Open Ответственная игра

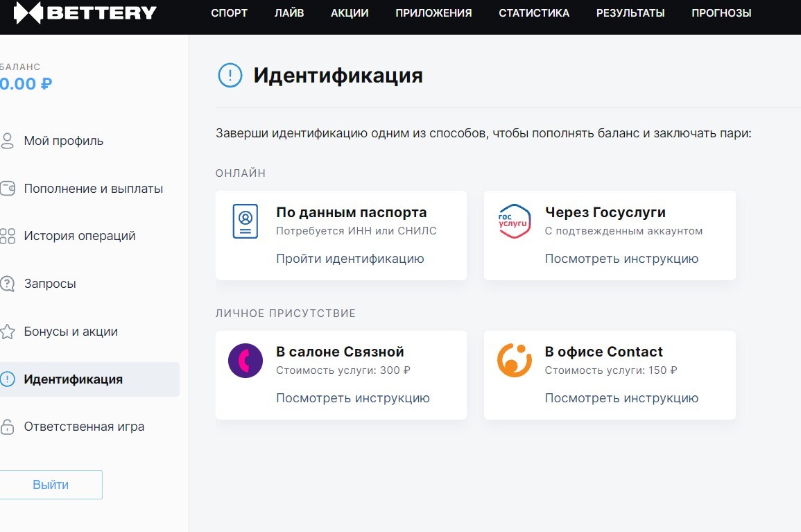pyautogui.click(x=85, y=427)
